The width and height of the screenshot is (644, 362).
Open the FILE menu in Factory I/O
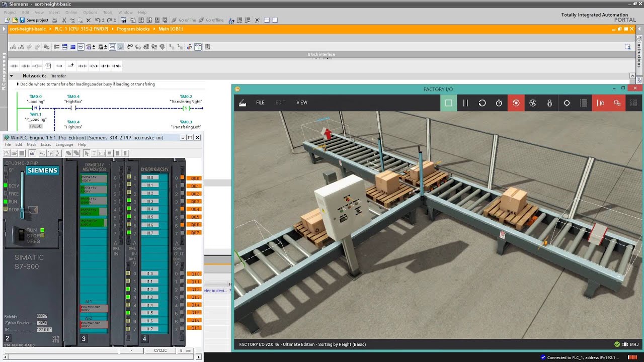coord(260,103)
